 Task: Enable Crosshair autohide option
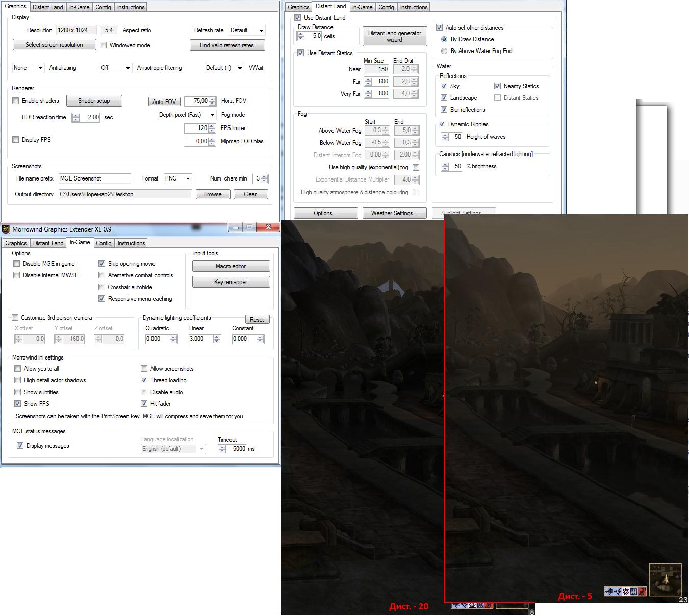point(101,287)
